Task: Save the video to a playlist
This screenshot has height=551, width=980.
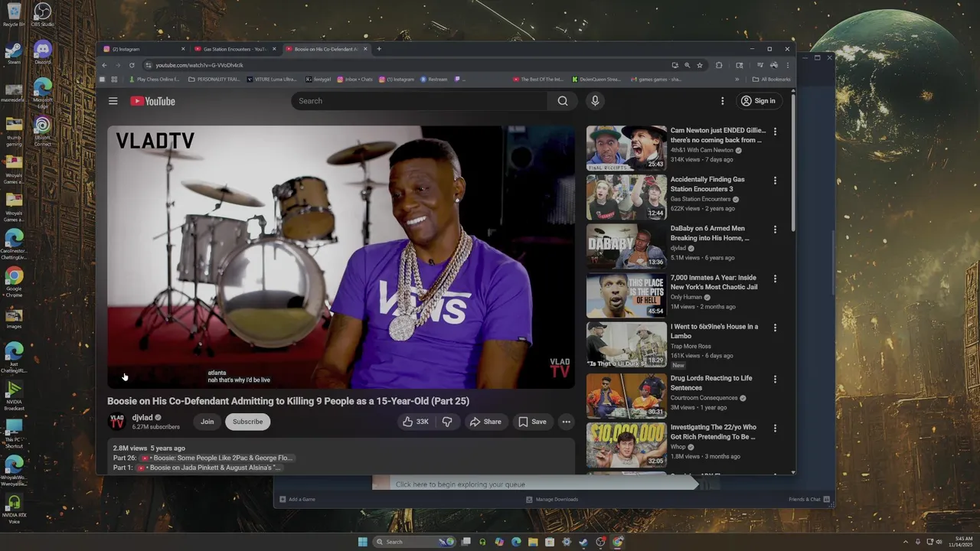Action: pos(532,422)
